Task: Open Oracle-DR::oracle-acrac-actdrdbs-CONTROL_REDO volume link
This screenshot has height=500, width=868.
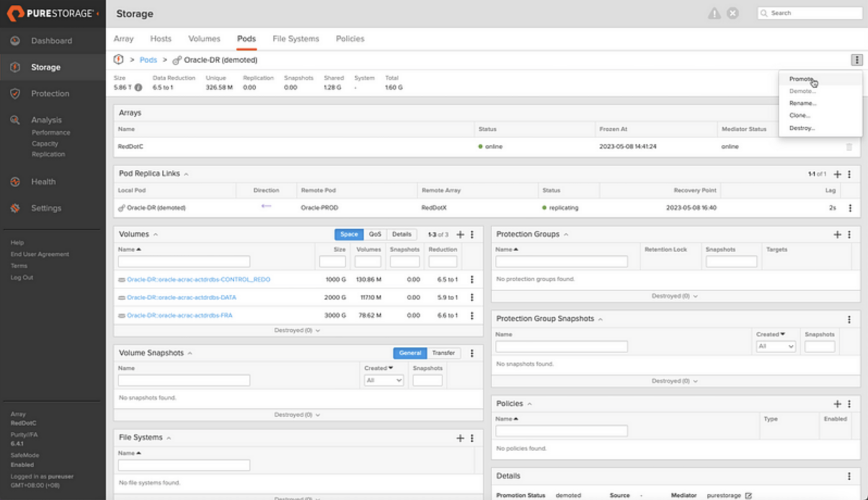Action: pyautogui.click(x=198, y=279)
